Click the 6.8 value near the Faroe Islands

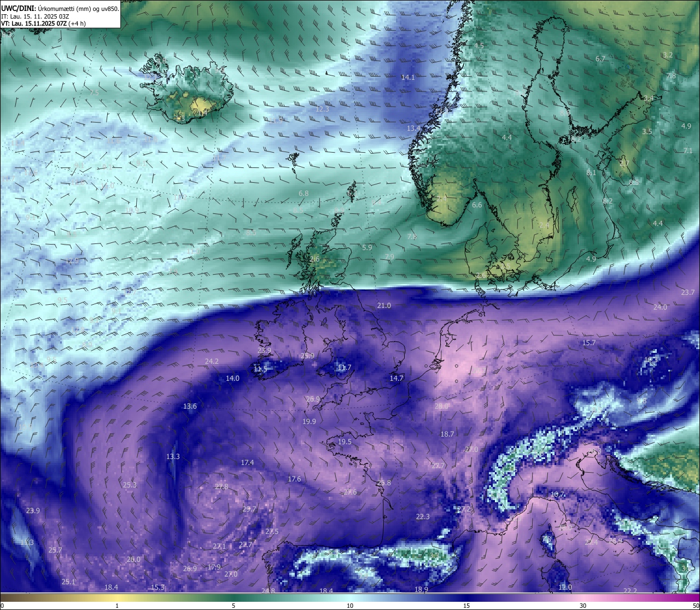[304, 194]
